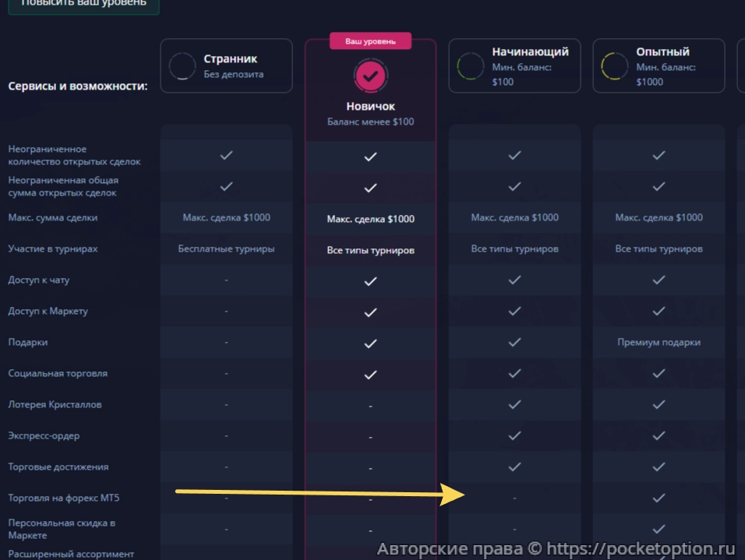This screenshot has width=745, height=560.
Task: Select the Опытный level card
Action: coord(658,66)
